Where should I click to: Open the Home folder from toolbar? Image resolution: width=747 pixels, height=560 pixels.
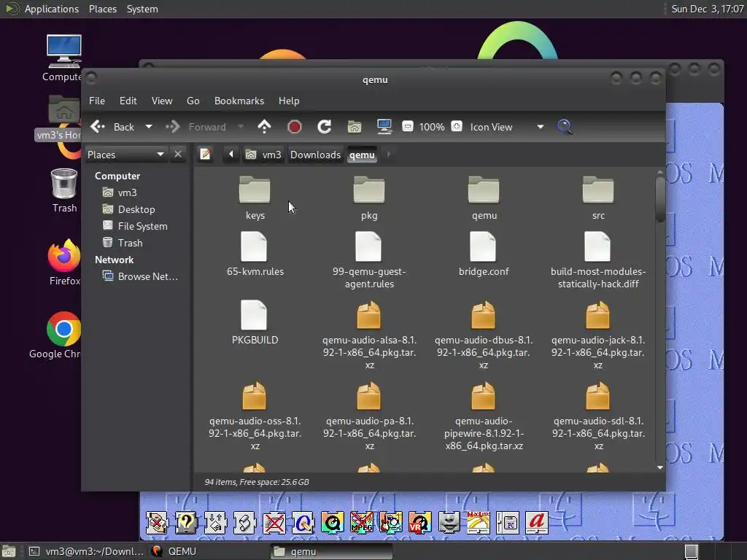coord(355,127)
